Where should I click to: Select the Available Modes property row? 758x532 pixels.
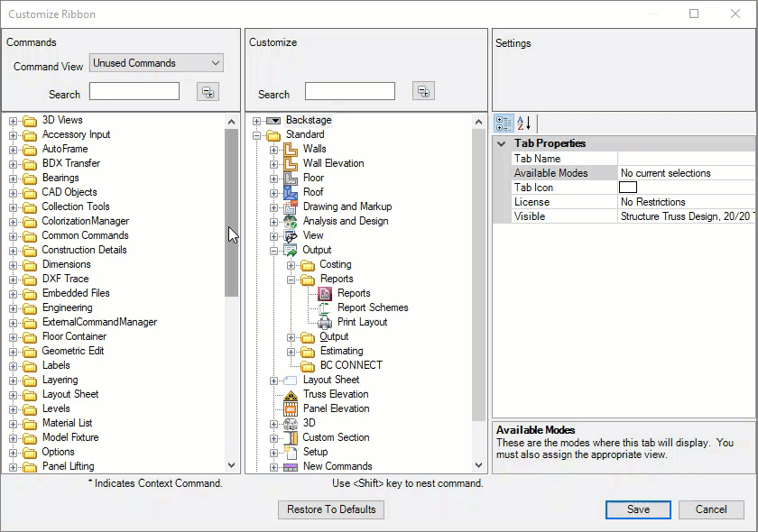coord(633,173)
